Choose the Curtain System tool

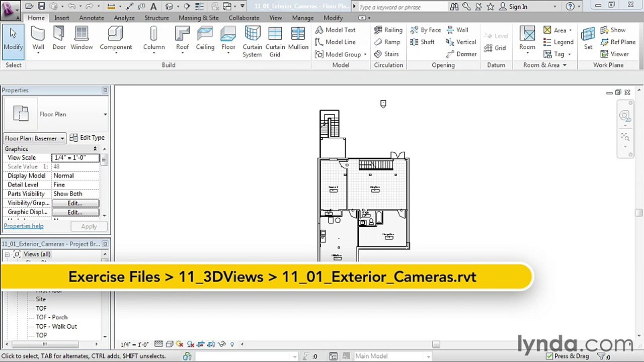pyautogui.click(x=252, y=42)
